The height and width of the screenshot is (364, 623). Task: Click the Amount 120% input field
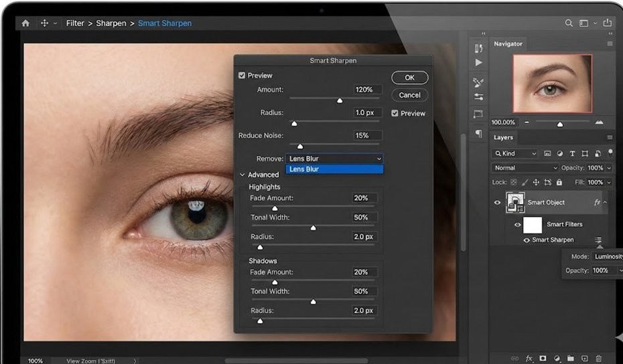point(368,90)
